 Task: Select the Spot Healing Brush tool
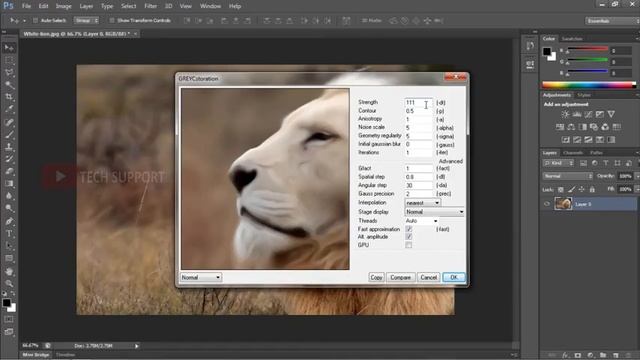coord(9,122)
